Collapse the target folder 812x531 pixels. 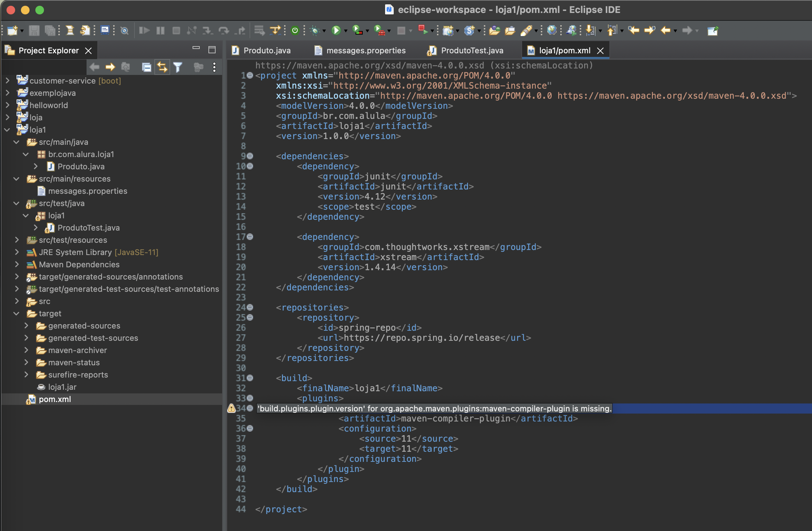click(x=17, y=313)
